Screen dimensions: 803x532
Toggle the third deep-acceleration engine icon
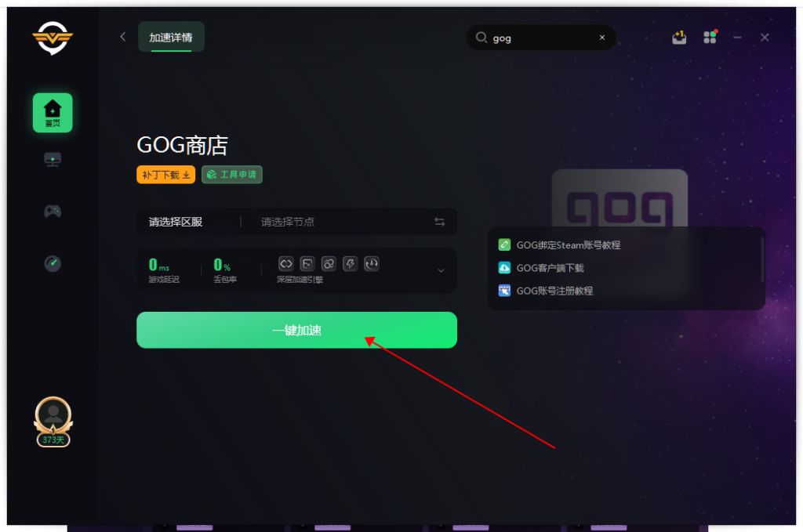pos(329,264)
